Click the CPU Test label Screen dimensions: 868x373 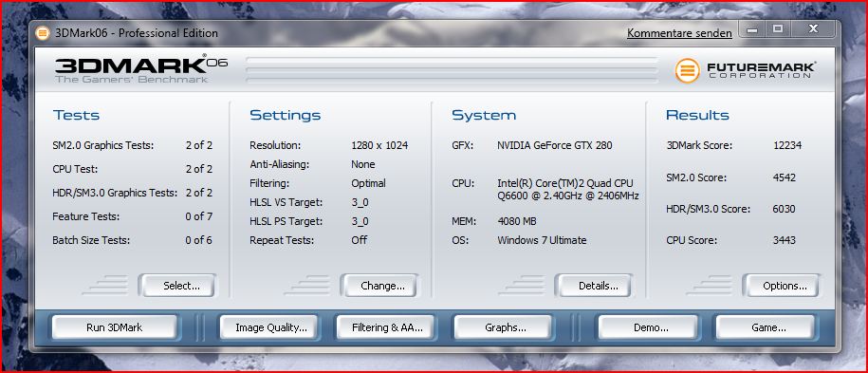[75, 169]
